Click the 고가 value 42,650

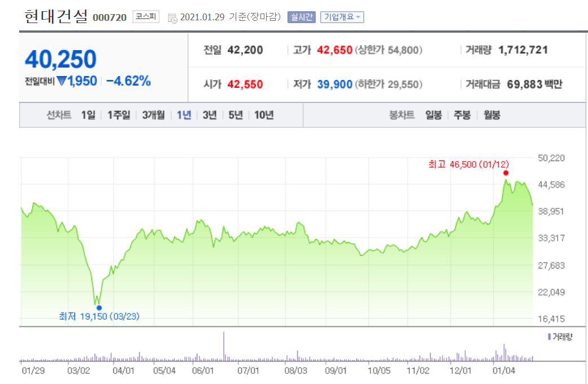(334, 50)
